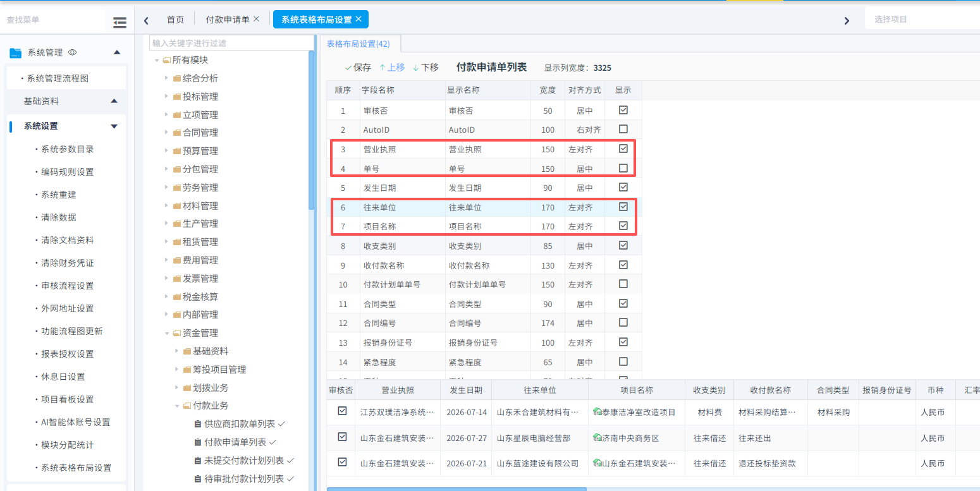Select the 表格布局设置(42) tab
This screenshot has height=491, width=980.
click(x=358, y=44)
